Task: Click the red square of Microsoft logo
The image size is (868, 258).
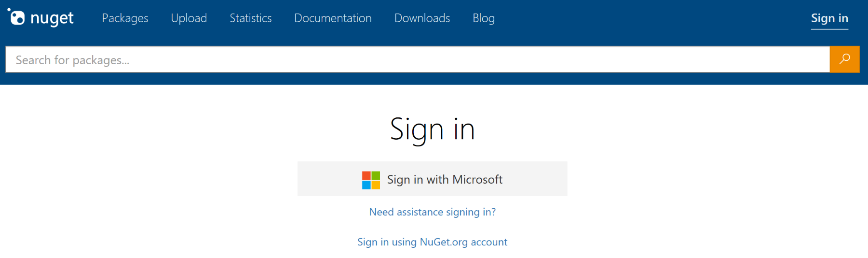Action: click(366, 175)
